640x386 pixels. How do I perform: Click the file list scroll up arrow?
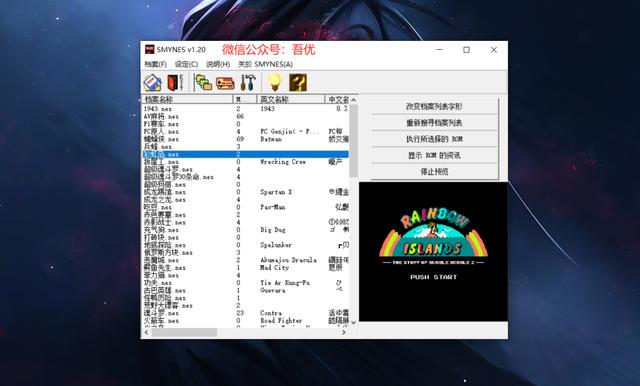[x=353, y=100]
